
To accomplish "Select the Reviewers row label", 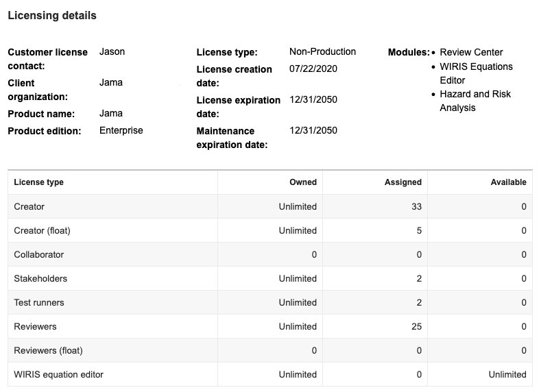I will [x=35, y=327].
